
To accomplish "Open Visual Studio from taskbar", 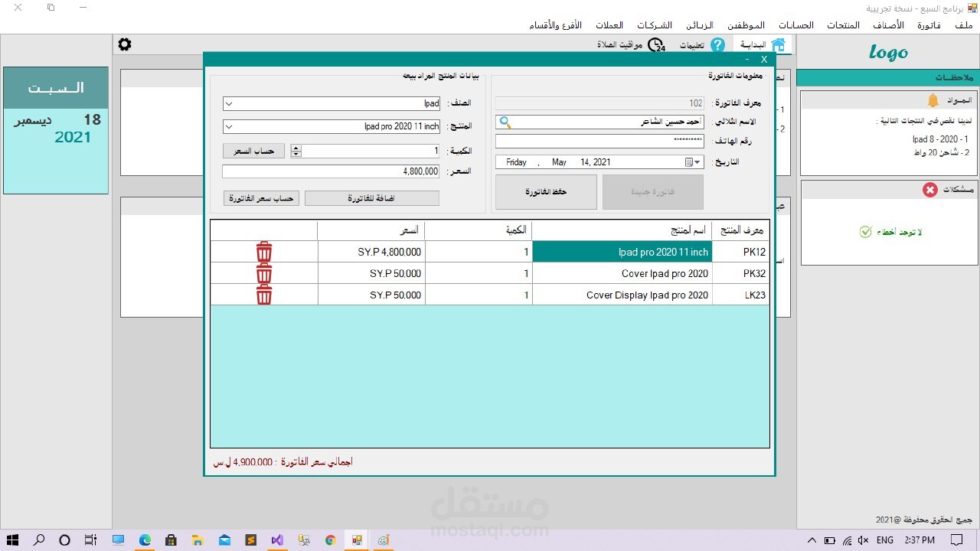I will 277,540.
